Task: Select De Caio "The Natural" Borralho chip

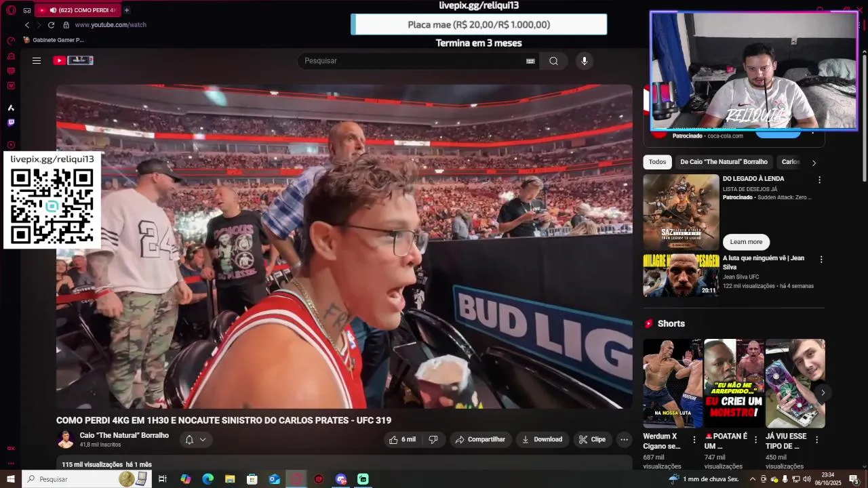Action: click(724, 162)
